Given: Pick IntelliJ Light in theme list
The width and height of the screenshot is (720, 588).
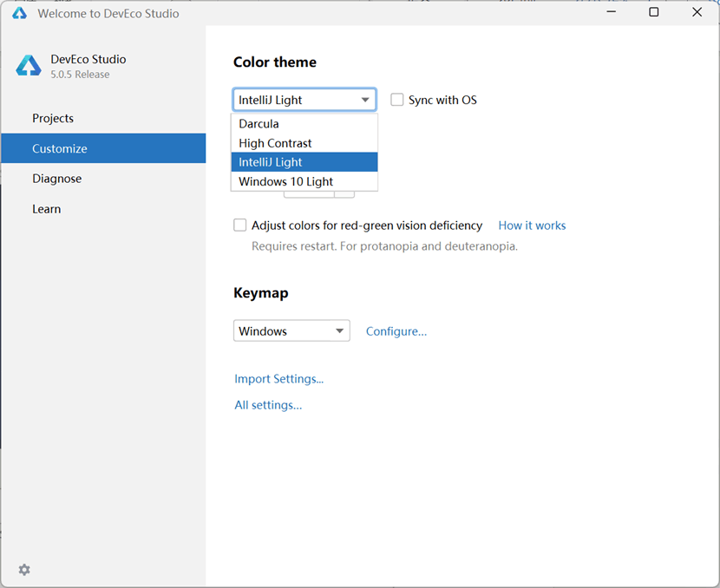Looking at the screenshot, I should point(304,162).
